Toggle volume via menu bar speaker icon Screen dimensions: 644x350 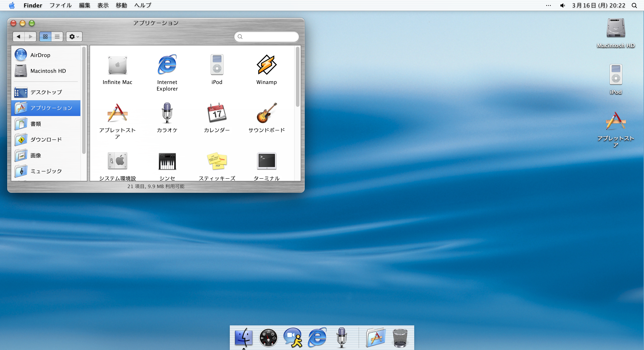click(563, 5)
